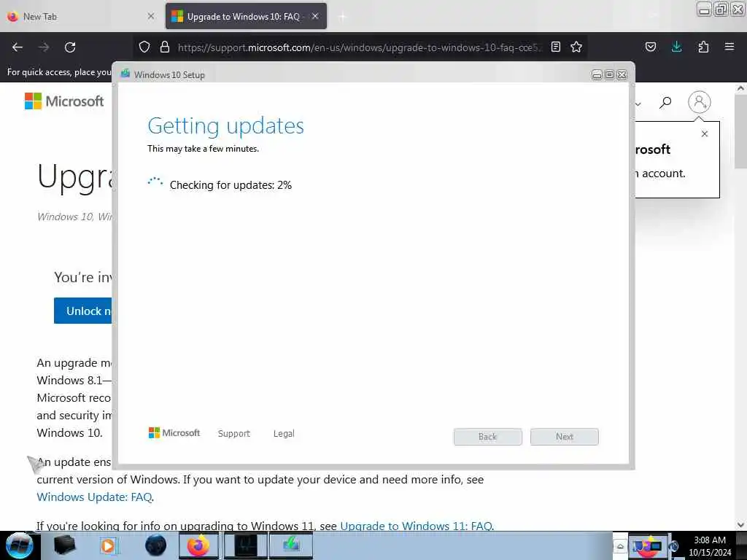Click the Next button in Setup
747x560 pixels.
click(x=564, y=437)
